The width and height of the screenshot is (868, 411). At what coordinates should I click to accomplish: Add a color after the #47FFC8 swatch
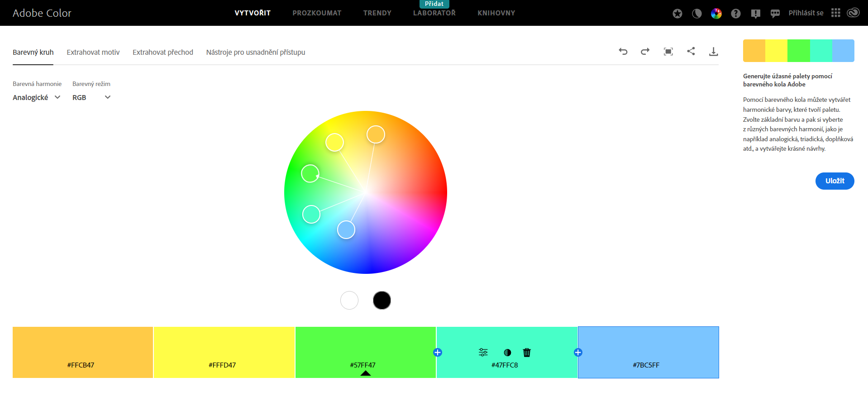[578, 353]
